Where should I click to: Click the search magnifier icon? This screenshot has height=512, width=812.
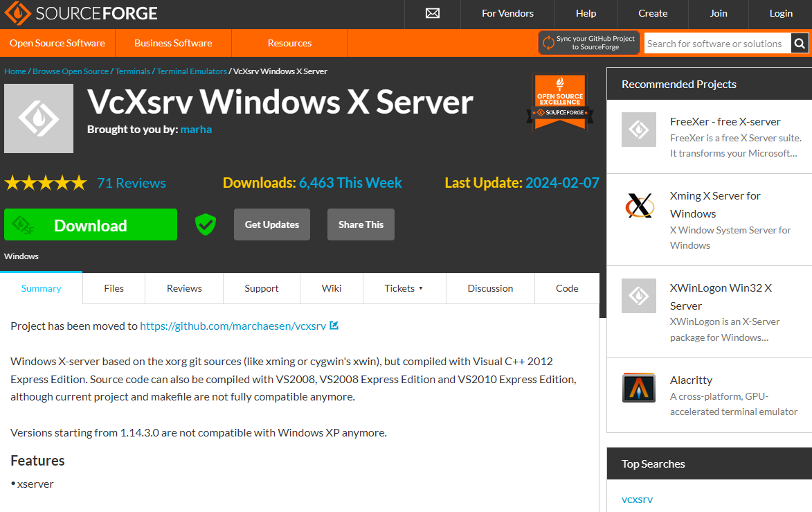tap(800, 44)
